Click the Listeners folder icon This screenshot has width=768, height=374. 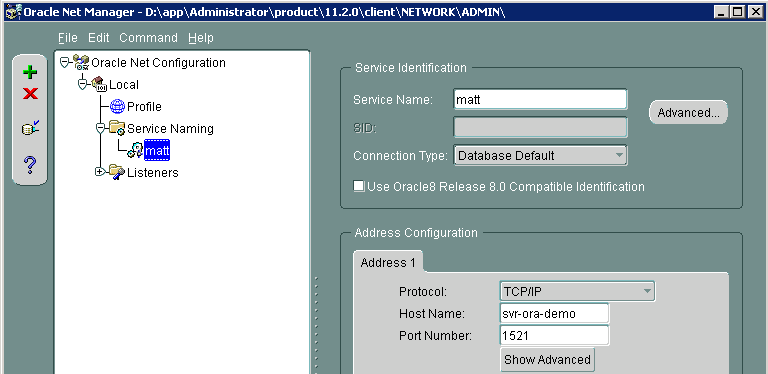tap(117, 172)
